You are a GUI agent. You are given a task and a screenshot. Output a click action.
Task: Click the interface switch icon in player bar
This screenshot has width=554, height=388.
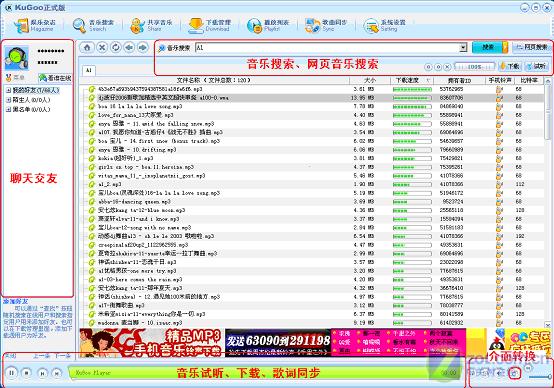515,373
